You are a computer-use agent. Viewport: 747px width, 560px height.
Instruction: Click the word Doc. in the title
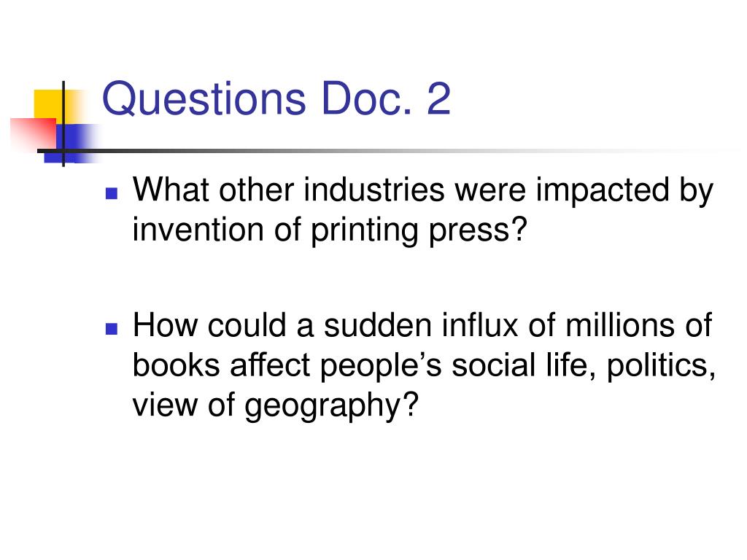pos(366,98)
